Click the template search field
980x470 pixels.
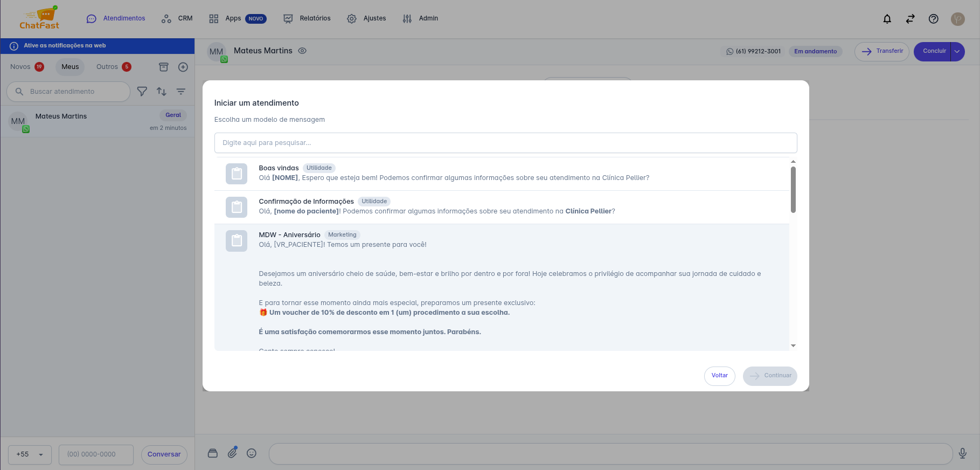(505, 143)
